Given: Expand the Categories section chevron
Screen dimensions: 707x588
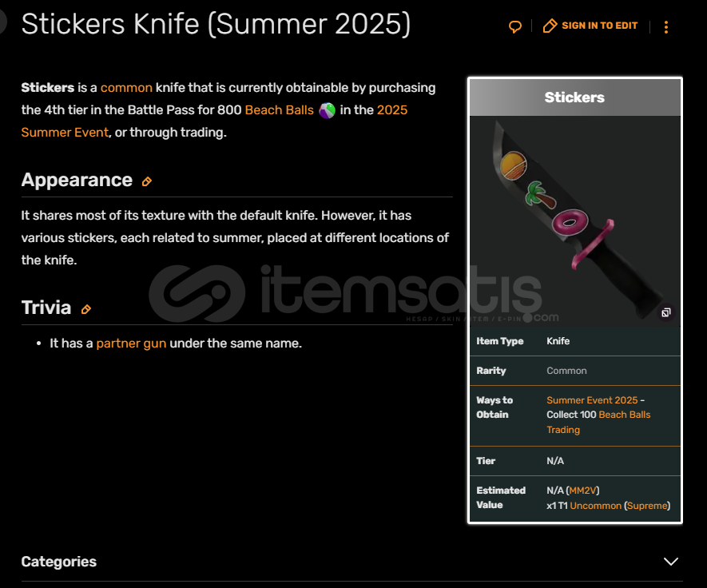Looking at the screenshot, I should tap(671, 562).
